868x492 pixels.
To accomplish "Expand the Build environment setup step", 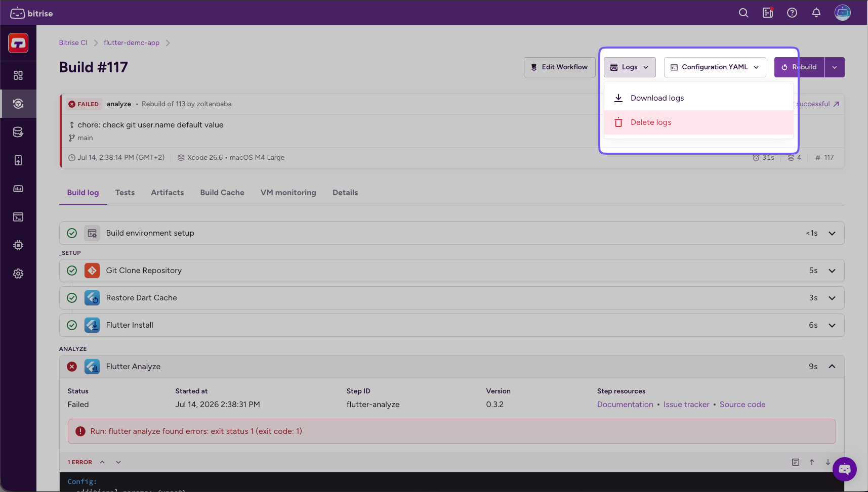I will point(832,233).
